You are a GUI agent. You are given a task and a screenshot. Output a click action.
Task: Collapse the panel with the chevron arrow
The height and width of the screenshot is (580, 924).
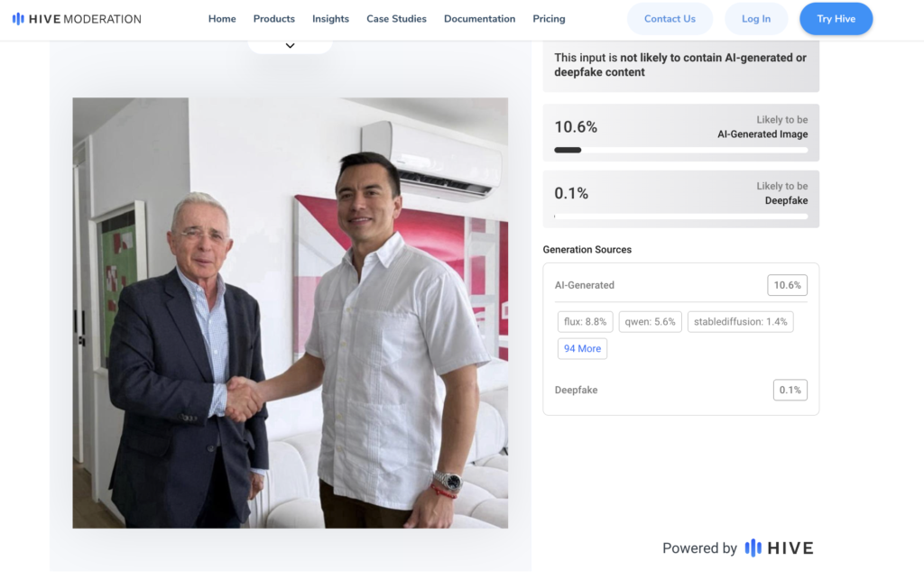tap(290, 46)
